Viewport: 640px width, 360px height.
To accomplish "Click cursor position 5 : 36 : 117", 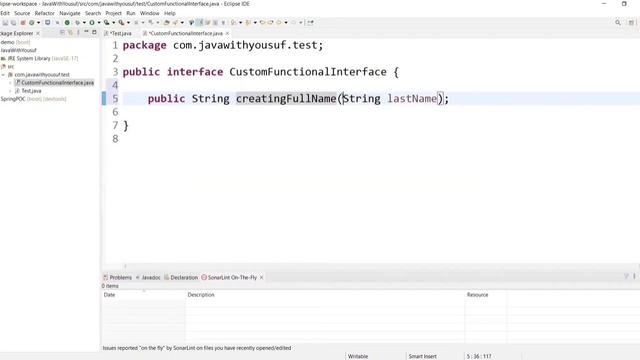I will [x=479, y=356].
